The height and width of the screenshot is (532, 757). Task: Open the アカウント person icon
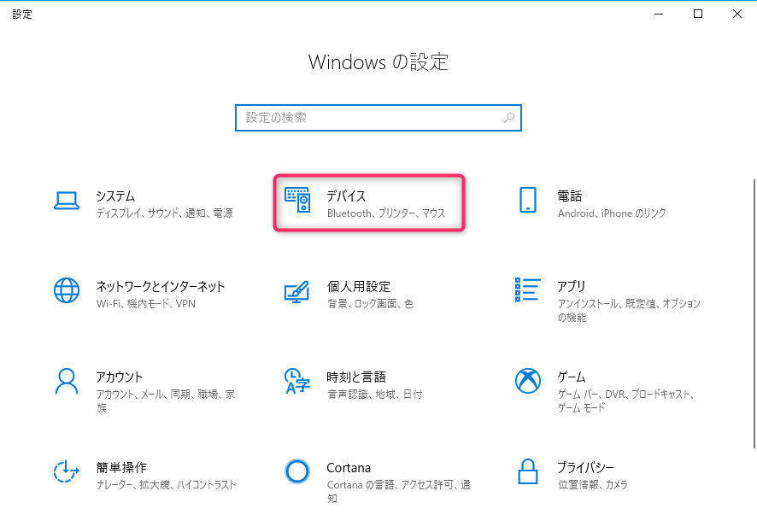[x=67, y=381]
